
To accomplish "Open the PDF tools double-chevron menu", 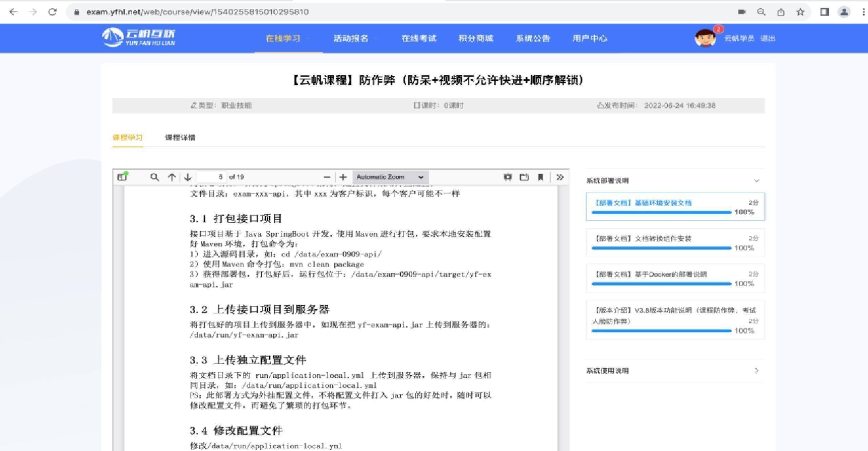I will (560, 177).
